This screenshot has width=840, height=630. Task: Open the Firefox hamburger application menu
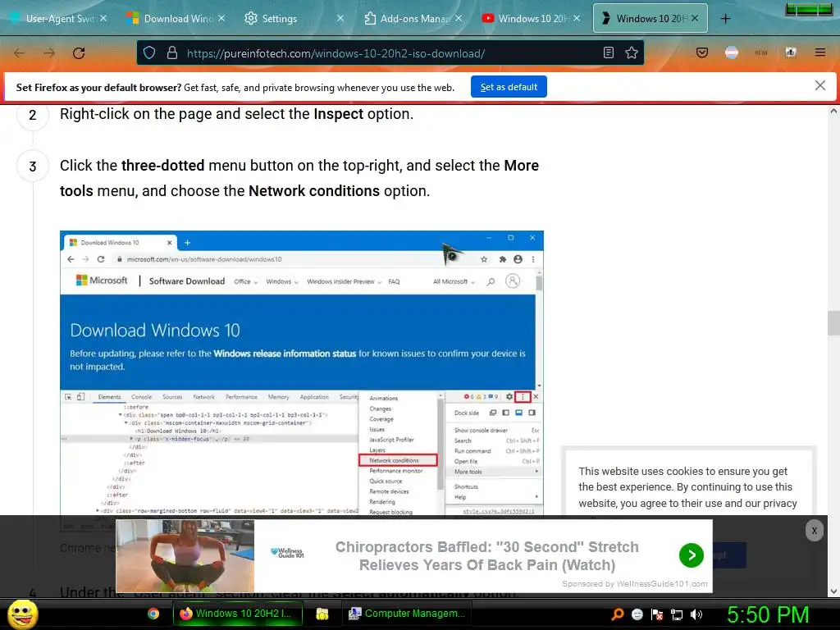[x=820, y=52]
